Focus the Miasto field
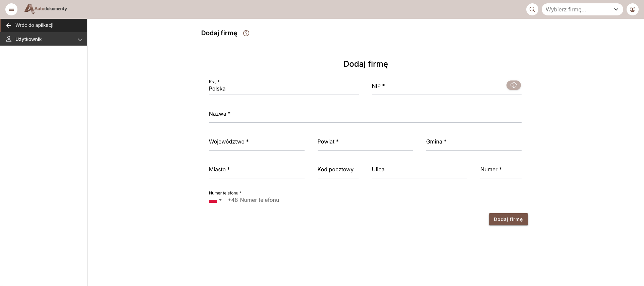 (257, 170)
